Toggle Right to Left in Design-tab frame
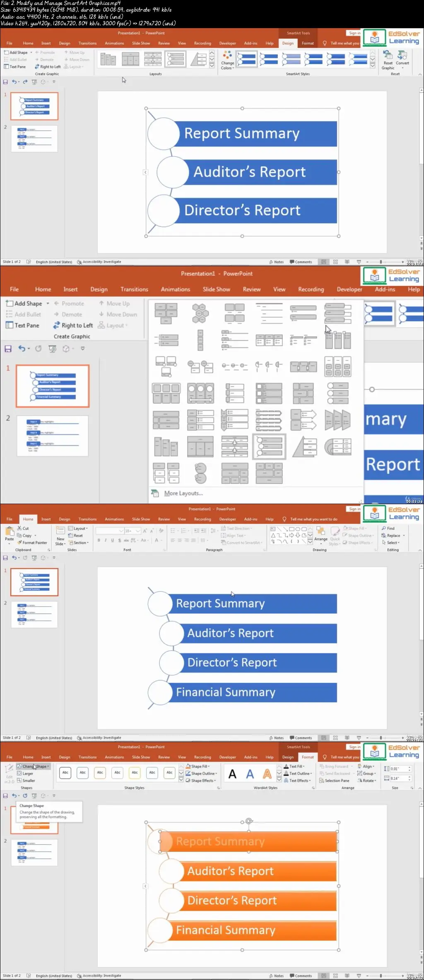This screenshot has height=980, width=424. point(48,67)
